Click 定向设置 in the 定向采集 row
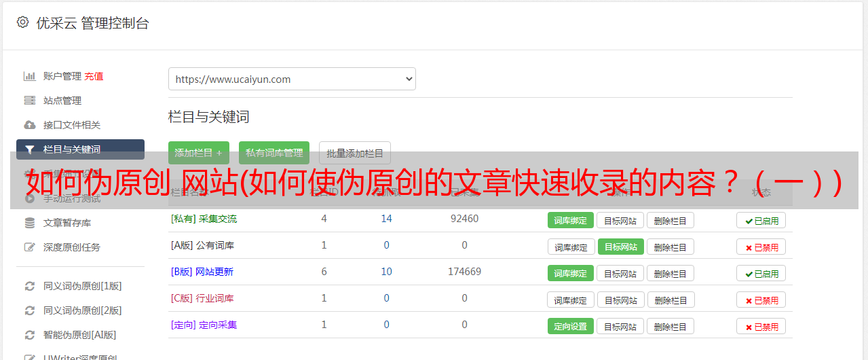This screenshot has width=868, height=360. (x=571, y=326)
